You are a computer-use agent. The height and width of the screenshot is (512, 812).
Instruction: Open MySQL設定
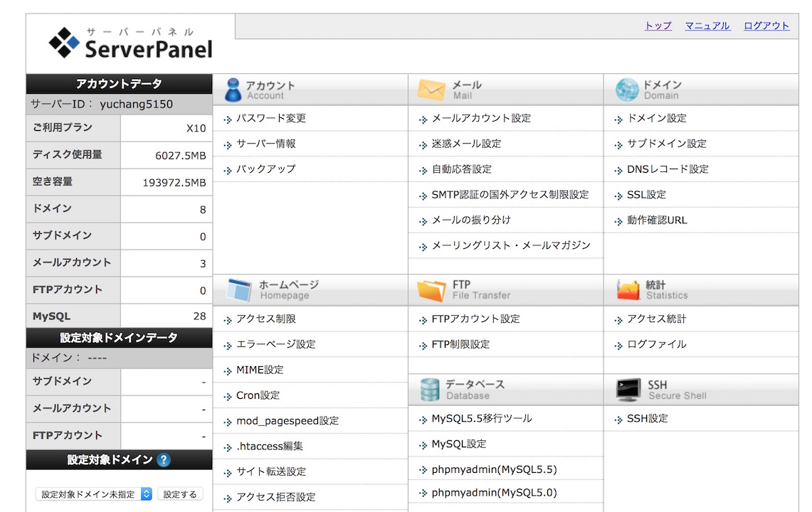tap(459, 444)
